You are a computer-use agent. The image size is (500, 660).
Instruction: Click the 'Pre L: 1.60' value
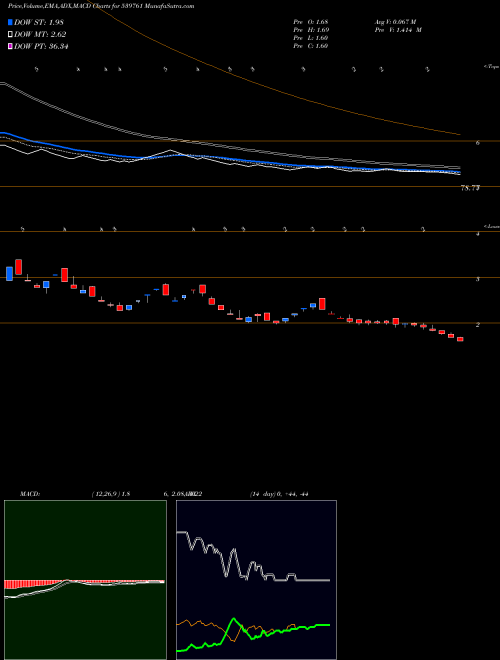click(311, 38)
